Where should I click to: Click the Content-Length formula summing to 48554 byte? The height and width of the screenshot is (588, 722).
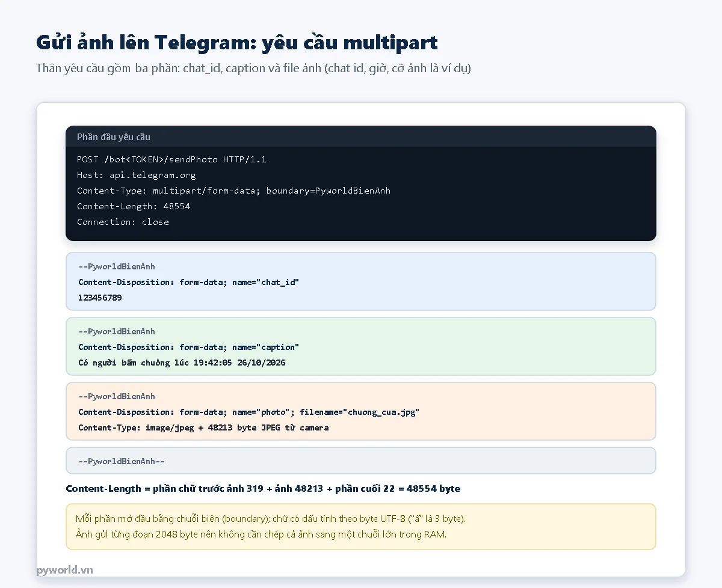click(263, 488)
